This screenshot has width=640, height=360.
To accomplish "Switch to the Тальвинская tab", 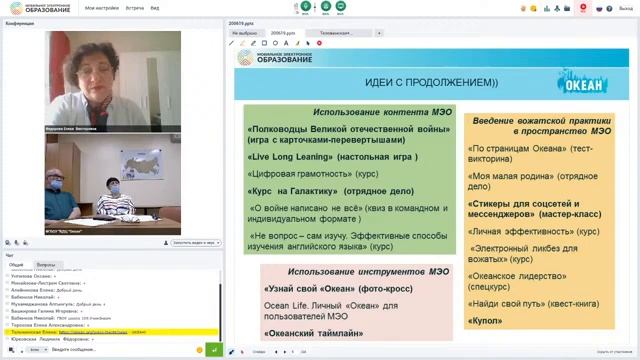I will coord(339,33).
